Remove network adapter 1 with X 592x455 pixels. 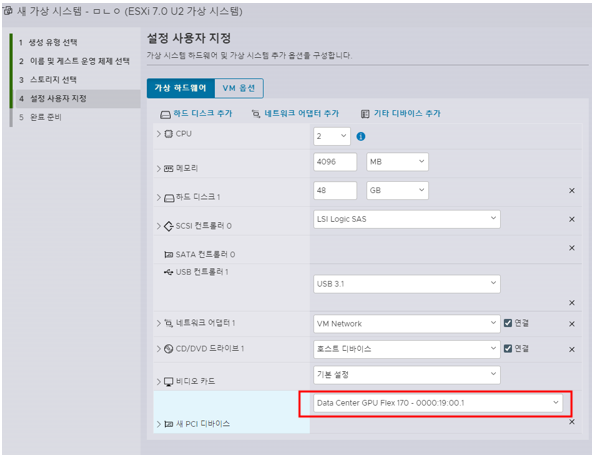point(572,324)
